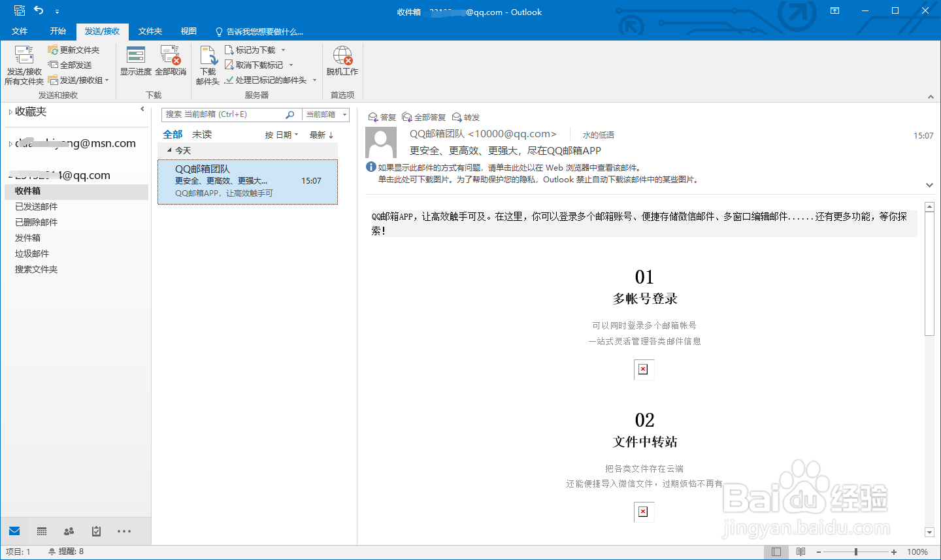Select the 发送/接收 ribbon tab
Viewport: 941px width, 560px height.
point(102,31)
